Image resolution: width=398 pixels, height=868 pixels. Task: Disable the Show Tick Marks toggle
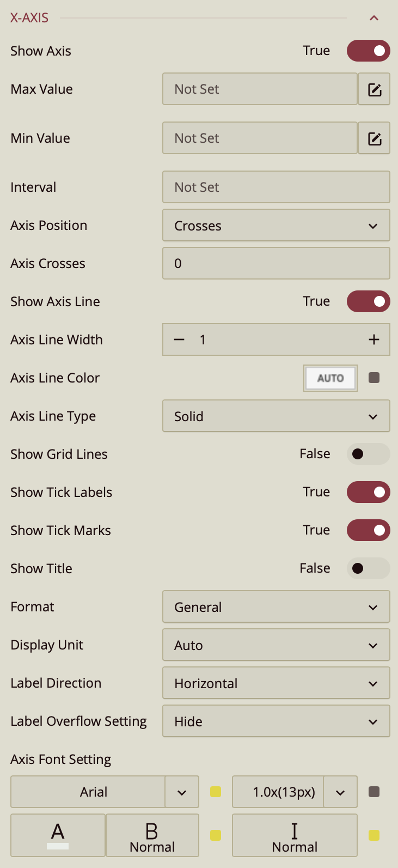369,530
